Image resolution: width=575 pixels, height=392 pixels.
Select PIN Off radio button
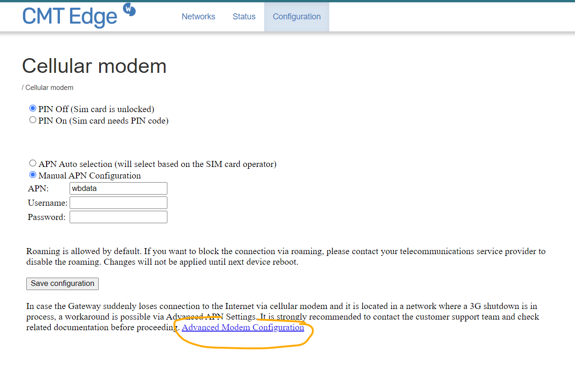tap(33, 108)
